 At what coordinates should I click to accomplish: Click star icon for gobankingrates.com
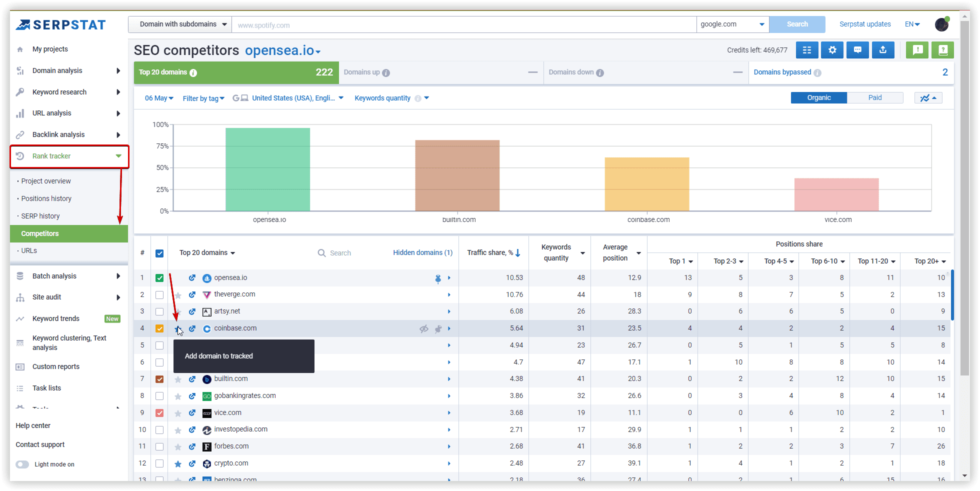(x=178, y=396)
